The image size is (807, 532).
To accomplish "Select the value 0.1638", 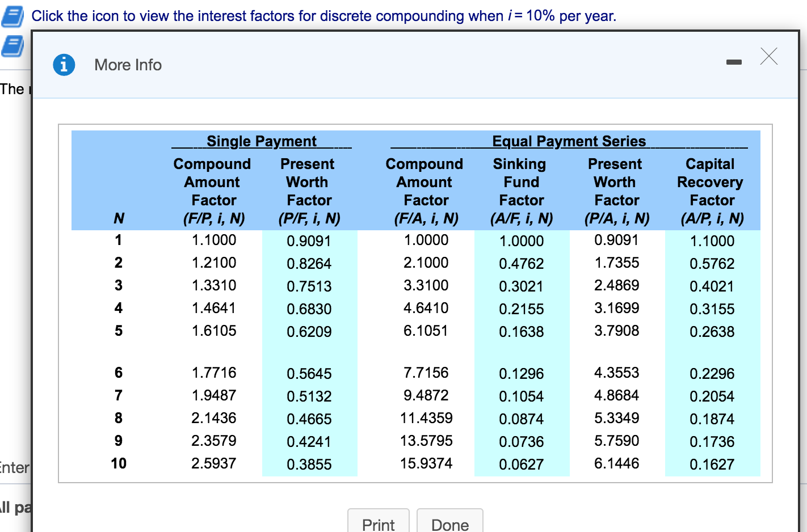I will tap(522, 332).
